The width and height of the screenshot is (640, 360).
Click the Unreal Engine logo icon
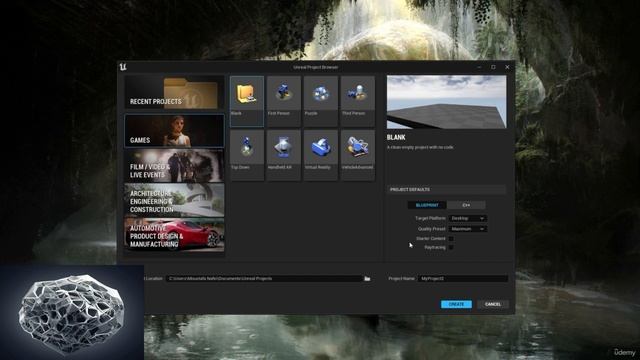123,67
